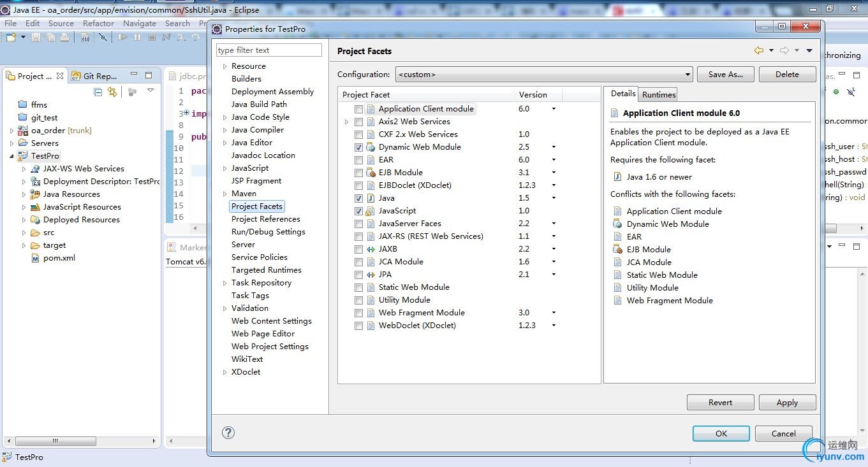Open the Git Repositories view tab
Screen dimensions: 868x467
pyautogui.click(x=94, y=76)
